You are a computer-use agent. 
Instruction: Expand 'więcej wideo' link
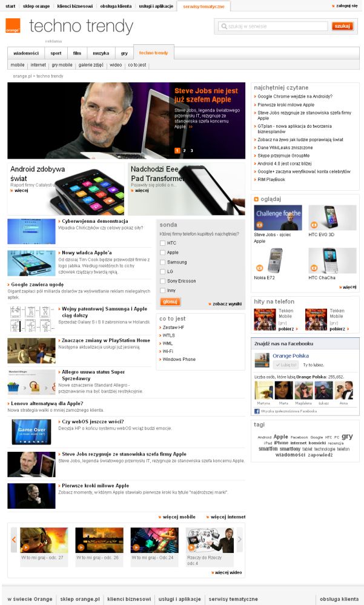point(227,572)
